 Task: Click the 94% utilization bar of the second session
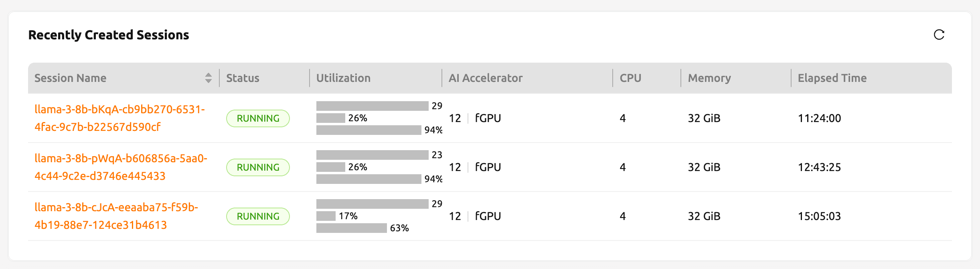tap(369, 179)
